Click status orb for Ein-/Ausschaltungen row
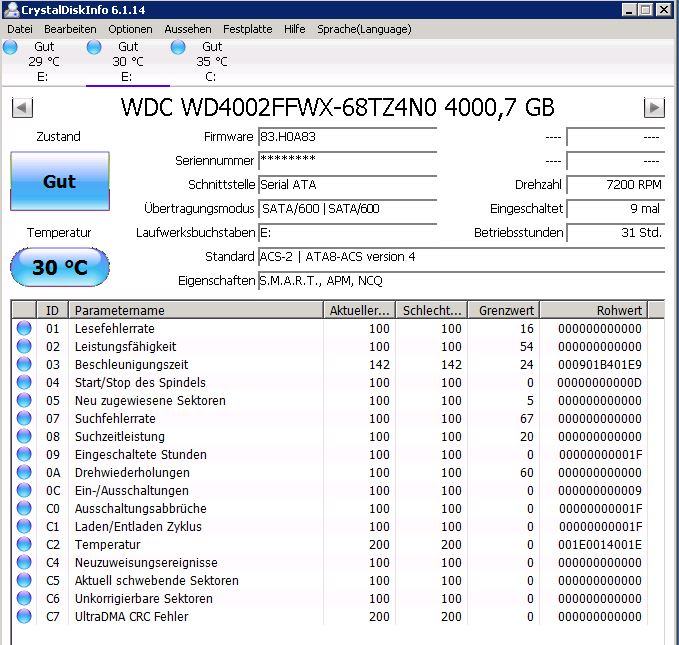This screenshot has width=679, height=645. pyautogui.click(x=24, y=490)
